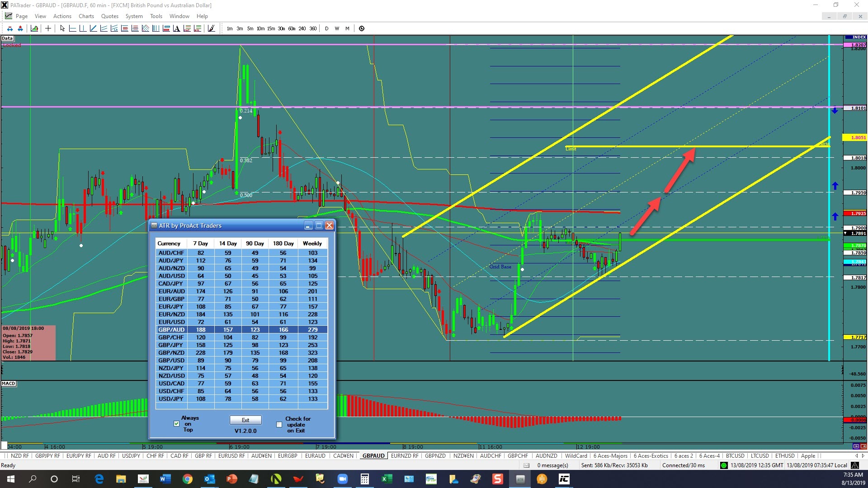The image size is (868, 488).
Task: Open the View menu
Action: pos(40,16)
